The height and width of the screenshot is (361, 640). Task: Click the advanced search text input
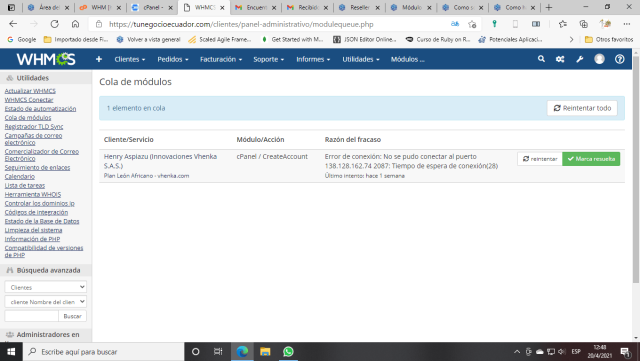coord(31,316)
